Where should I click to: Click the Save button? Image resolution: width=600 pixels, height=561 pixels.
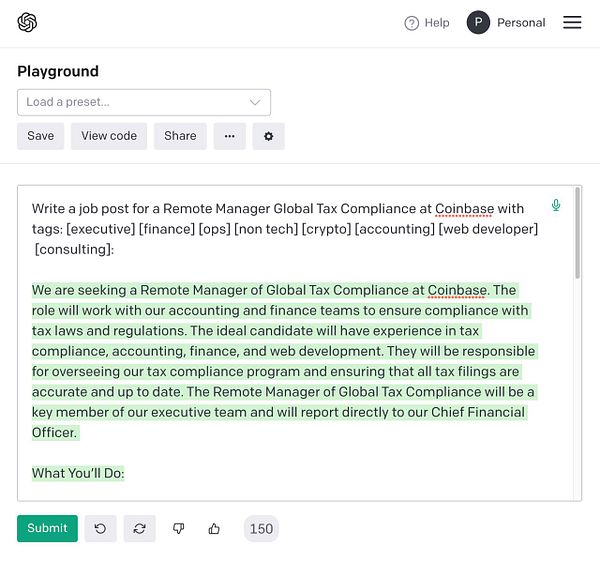pyautogui.click(x=41, y=136)
